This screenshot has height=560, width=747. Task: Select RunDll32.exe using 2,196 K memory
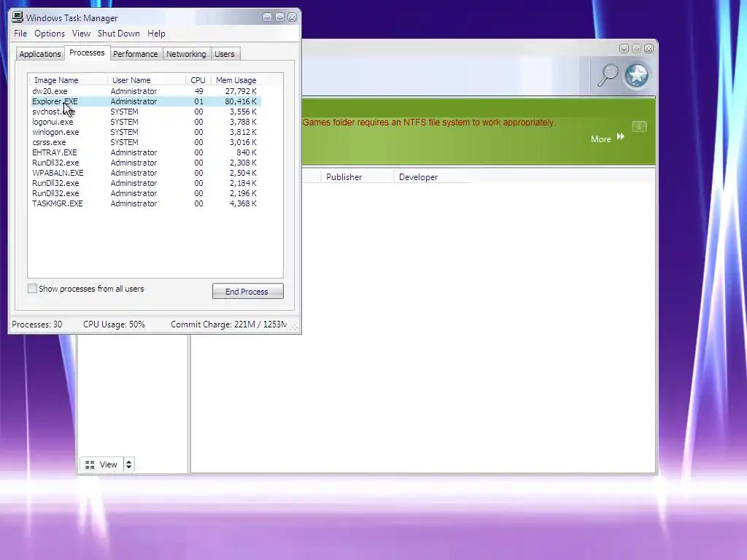[146, 193]
